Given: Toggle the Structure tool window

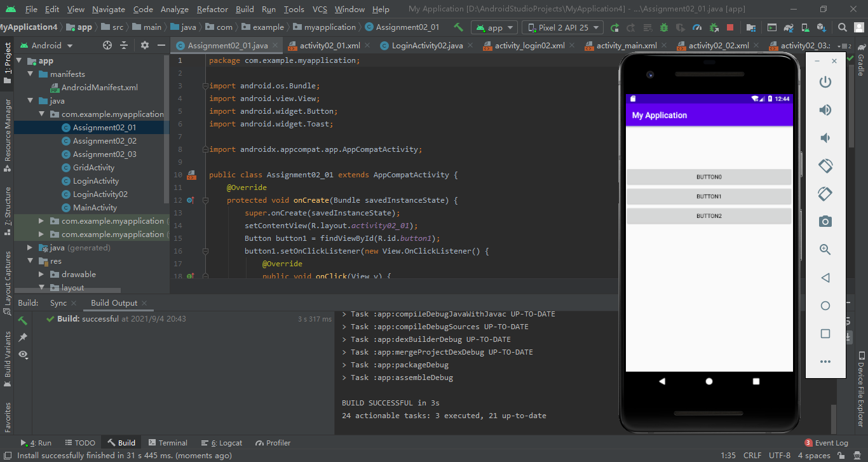Looking at the screenshot, I should click(8, 210).
